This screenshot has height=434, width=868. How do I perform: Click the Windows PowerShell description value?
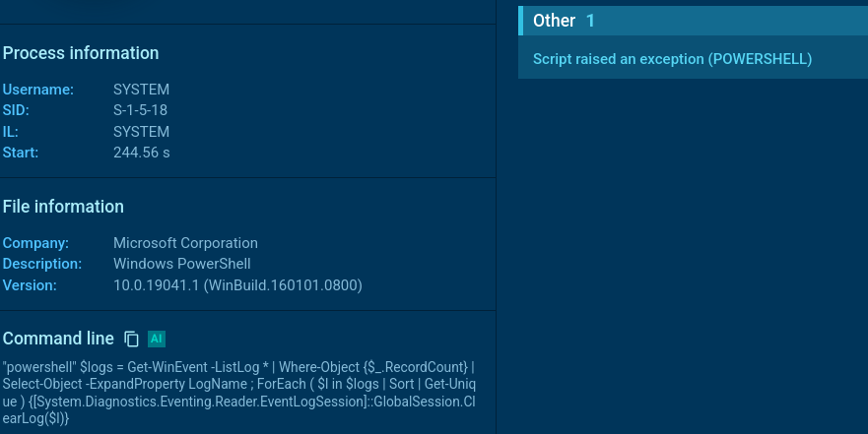point(182,264)
